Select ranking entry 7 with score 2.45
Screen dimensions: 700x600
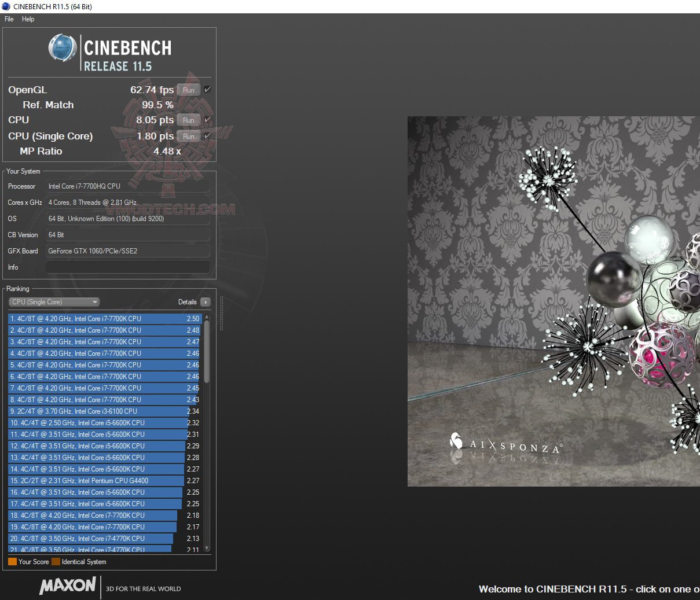coord(105,388)
